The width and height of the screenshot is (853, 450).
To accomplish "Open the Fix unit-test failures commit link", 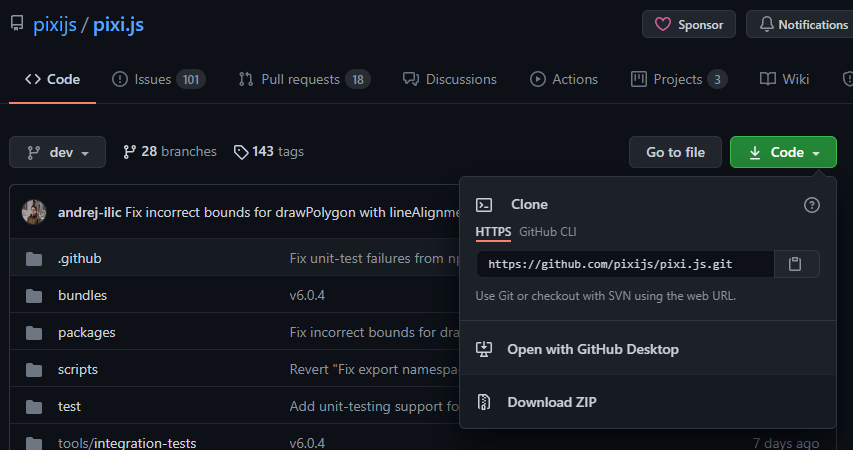I will (x=375, y=258).
